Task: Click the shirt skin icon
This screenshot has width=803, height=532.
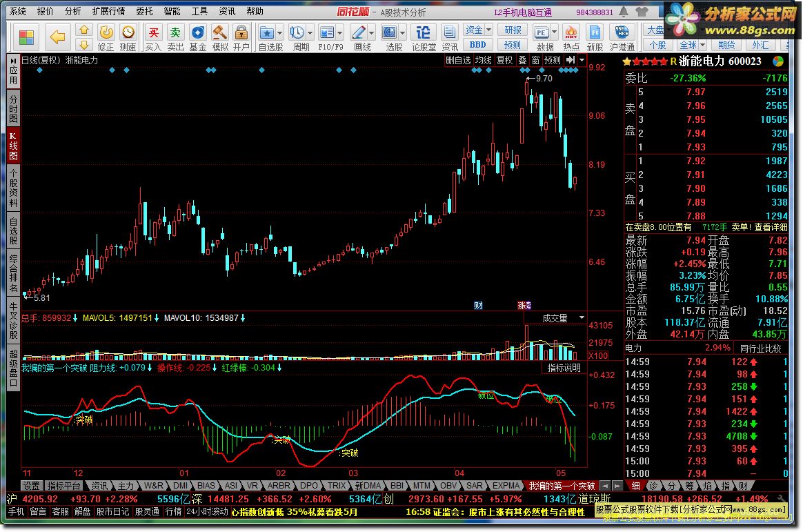Action: point(641,11)
